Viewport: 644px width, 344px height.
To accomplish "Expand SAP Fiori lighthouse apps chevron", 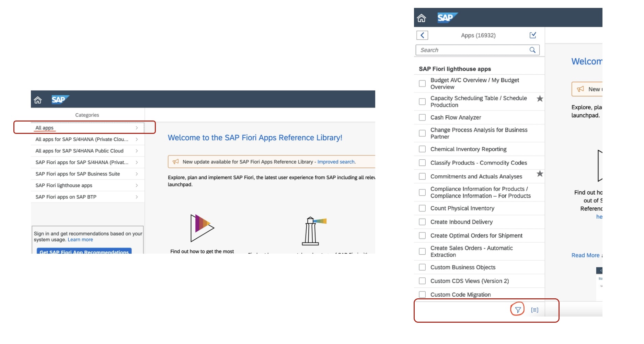I will tap(137, 185).
